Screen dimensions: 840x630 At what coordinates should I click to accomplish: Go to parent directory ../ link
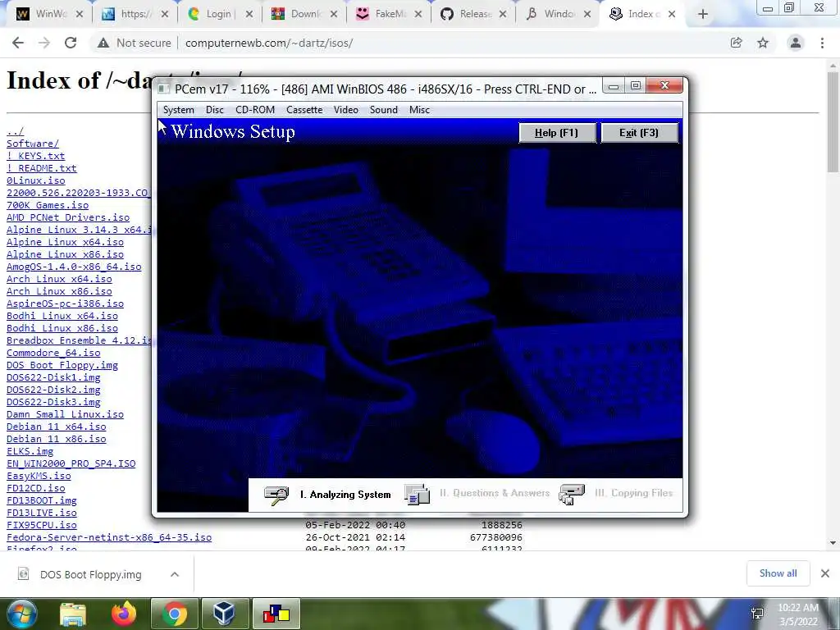pos(15,131)
